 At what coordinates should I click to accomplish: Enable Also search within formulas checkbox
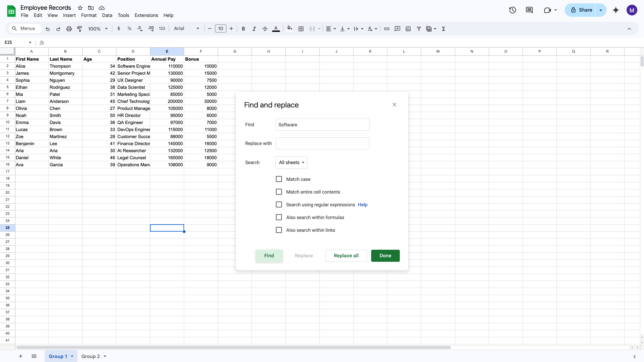click(x=279, y=217)
